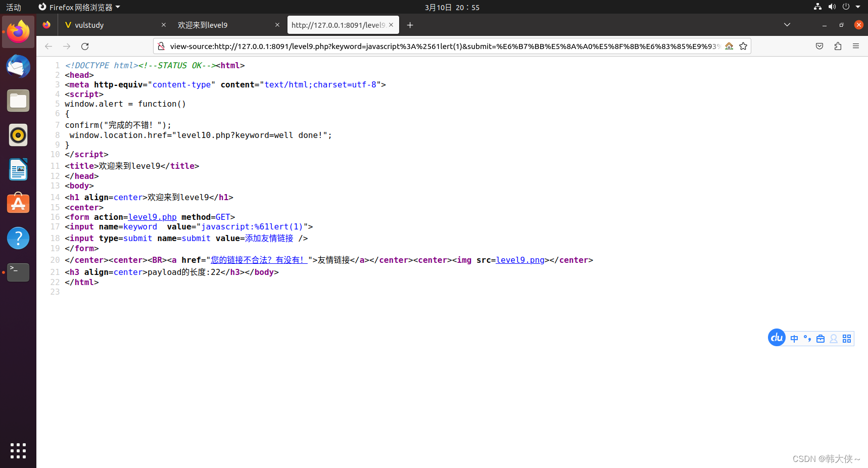Expand the system menu arrow
Image resolution: width=868 pixels, height=468 pixels.
858,7
